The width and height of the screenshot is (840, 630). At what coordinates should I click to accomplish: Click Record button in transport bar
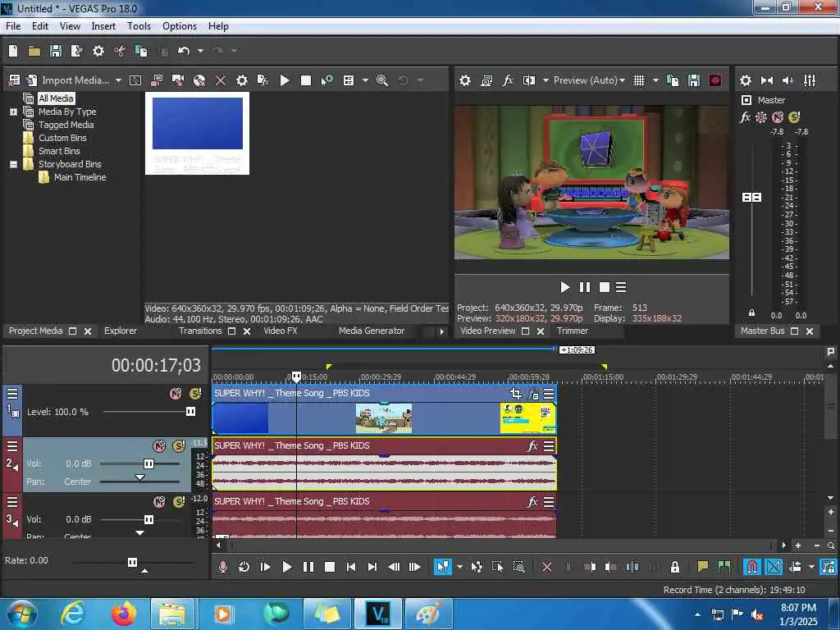[223, 567]
